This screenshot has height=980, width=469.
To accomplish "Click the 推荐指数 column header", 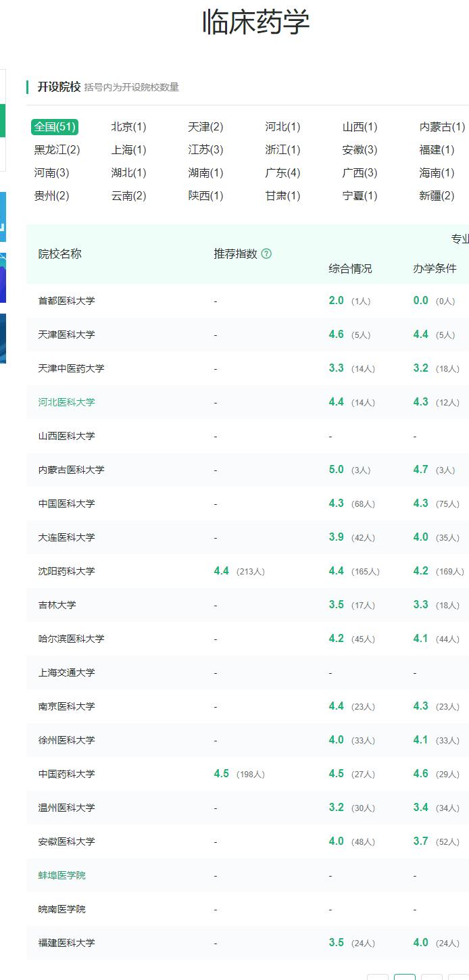I will (x=236, y=254).
